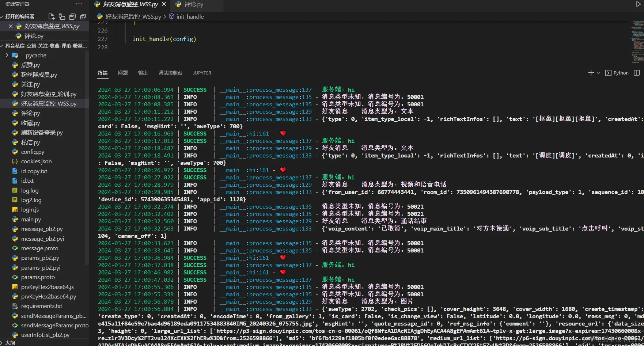The width and height of the screenshot is (644, 346).
Task: Open the terminal launch profile dropdown arrow
Action: point(598,73)
